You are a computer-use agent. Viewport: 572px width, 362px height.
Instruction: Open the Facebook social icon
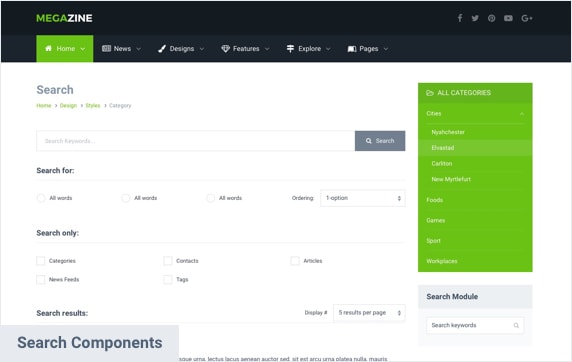[460, 18]
